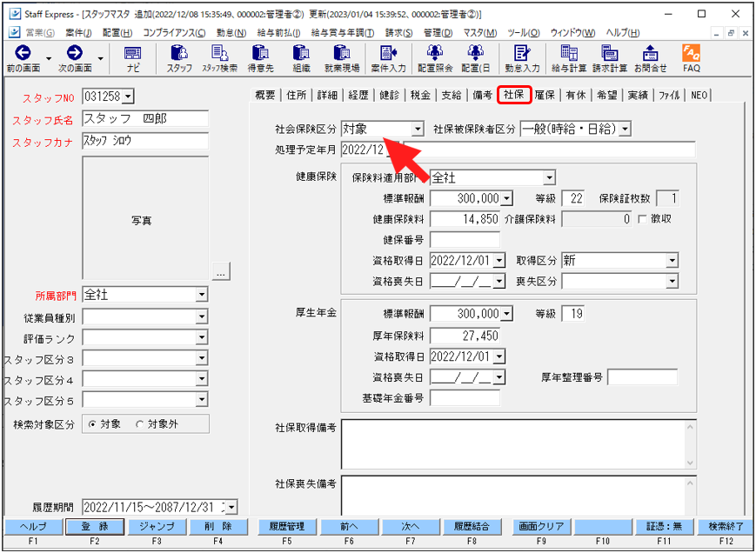This screenshot has height=553, width=756.
Task: Go back with 前の画面 toolbar icon
Action: click(23, 58)
